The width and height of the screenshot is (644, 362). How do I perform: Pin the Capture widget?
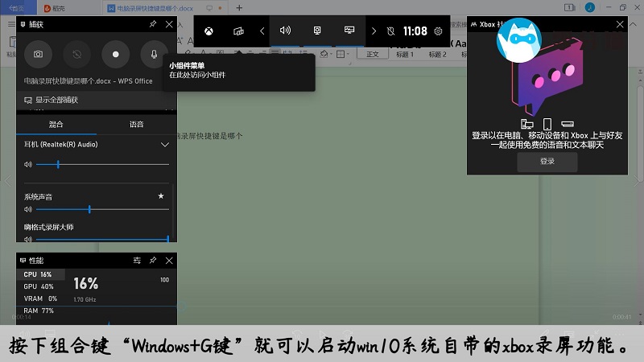[x=153, y=24]
